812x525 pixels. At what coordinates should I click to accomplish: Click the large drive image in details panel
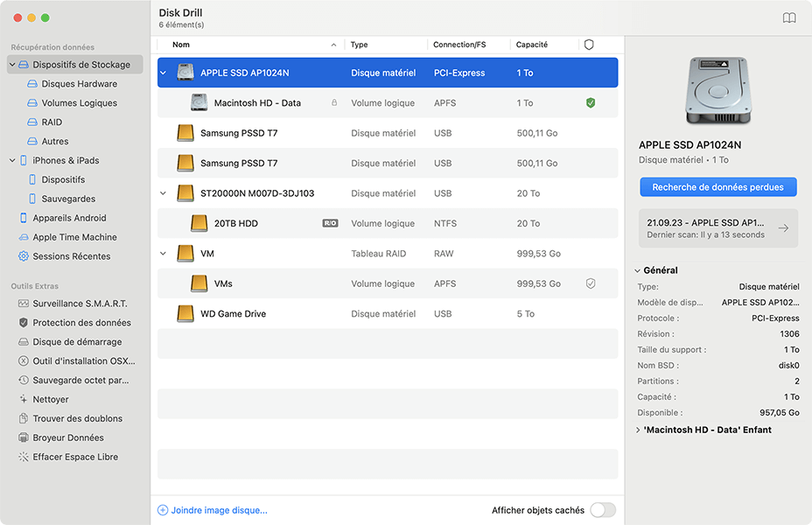[717, 91]
